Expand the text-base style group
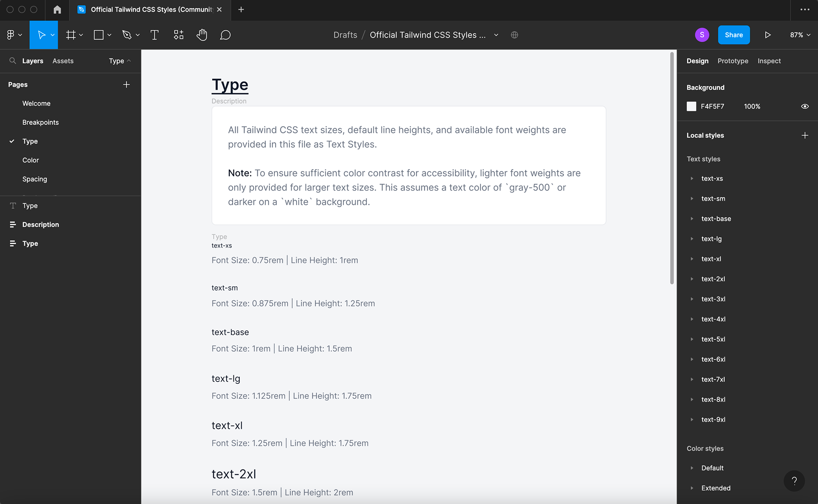 pyautogui.click(x=692, y=219)
